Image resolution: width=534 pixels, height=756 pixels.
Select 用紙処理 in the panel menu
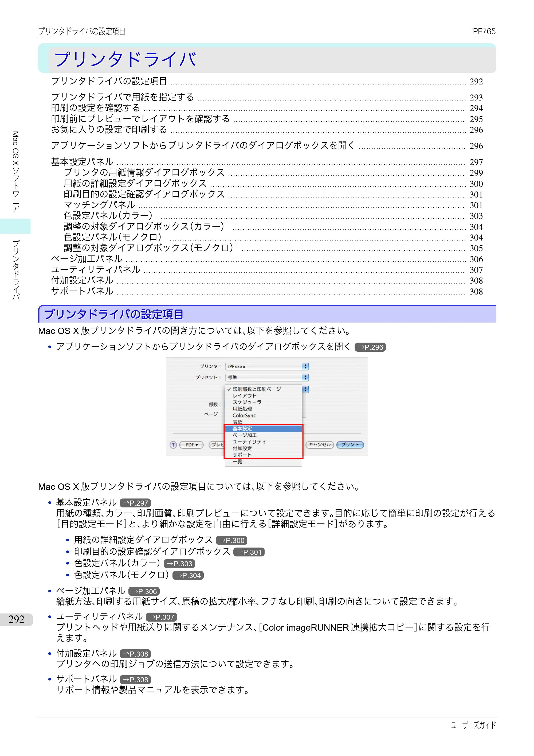263,409
